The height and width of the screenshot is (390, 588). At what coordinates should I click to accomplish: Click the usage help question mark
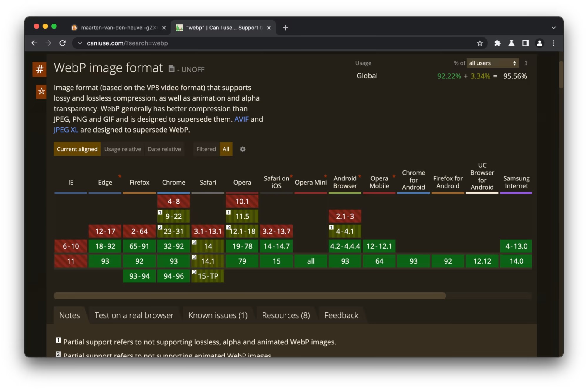[526, 63]
